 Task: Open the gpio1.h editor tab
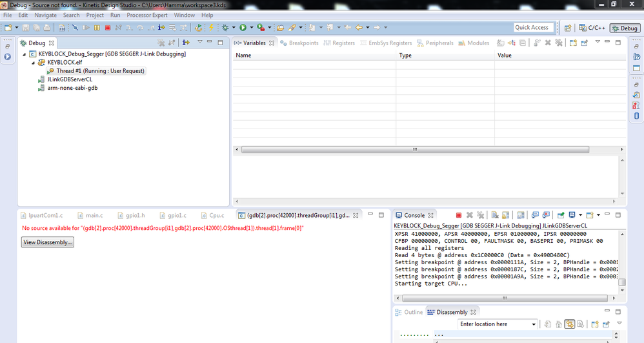(x=131, y=215)
